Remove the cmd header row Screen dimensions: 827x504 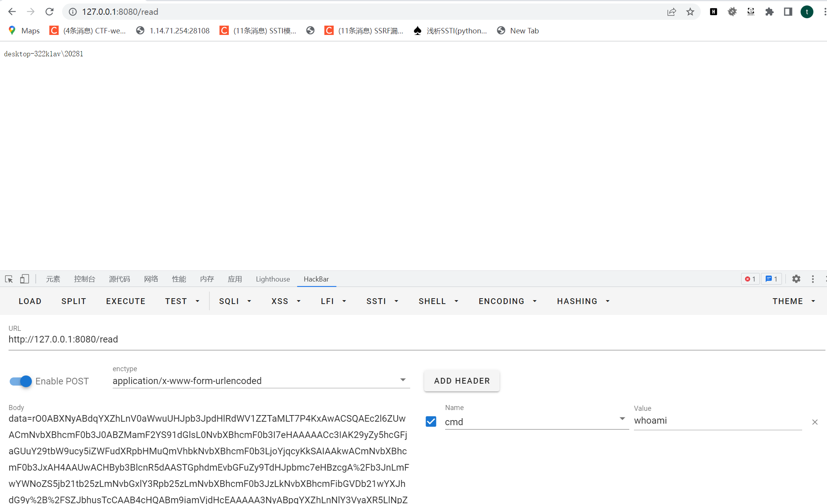pos(815,422)
